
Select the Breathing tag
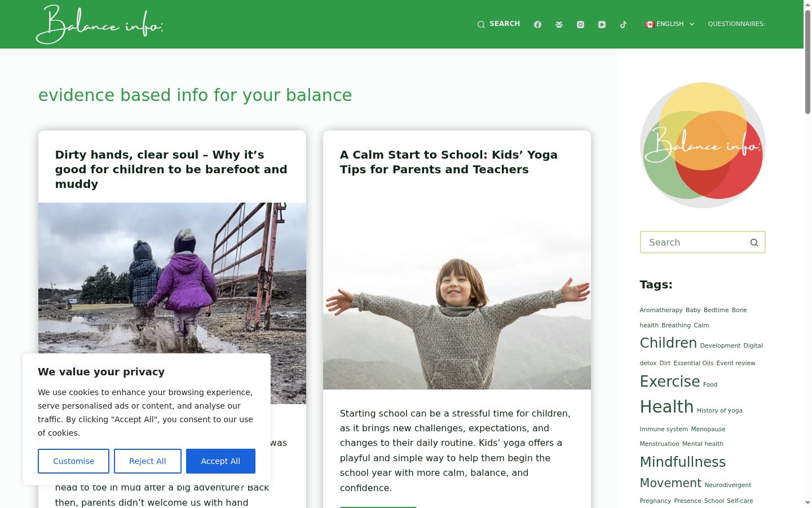point(676,325)
